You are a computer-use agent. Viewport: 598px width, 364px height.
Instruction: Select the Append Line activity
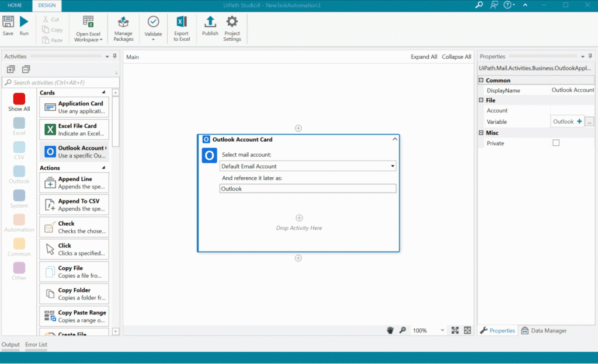click(74, 183)
